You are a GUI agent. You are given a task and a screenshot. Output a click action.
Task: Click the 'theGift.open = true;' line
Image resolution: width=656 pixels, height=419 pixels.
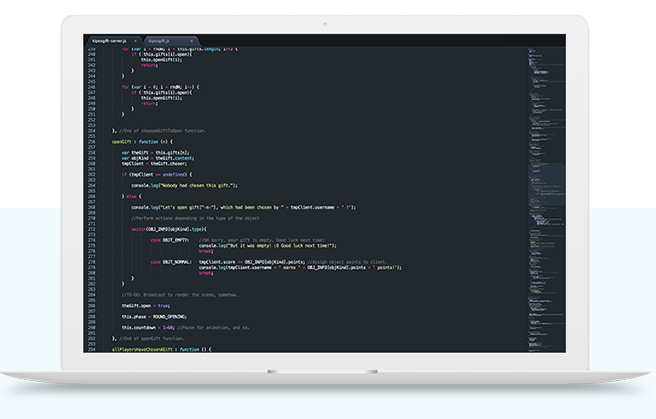(x=146, y=306)
